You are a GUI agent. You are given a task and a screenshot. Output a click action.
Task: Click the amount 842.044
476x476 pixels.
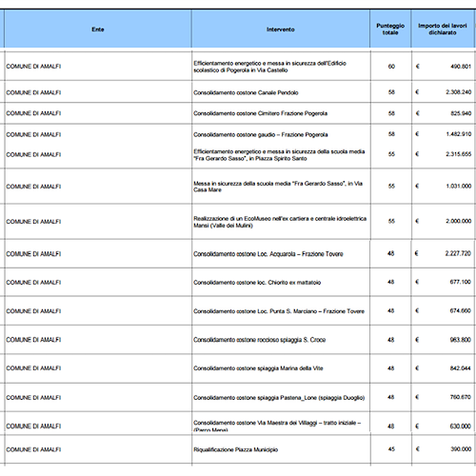pyautogui.click(x=460, y=368)
